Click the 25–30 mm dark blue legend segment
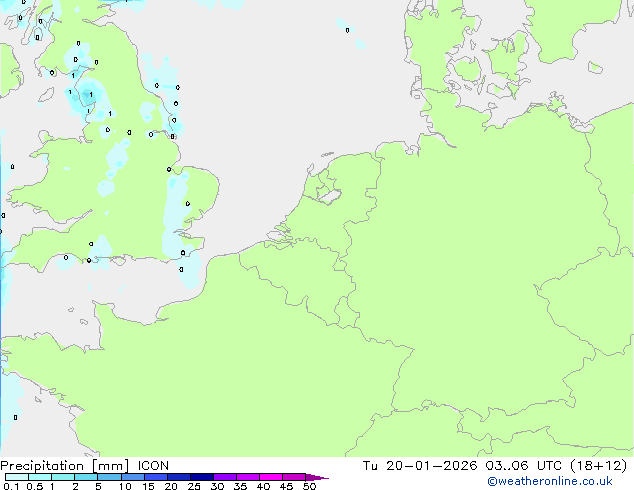The image size is (634, 490). 202,477
